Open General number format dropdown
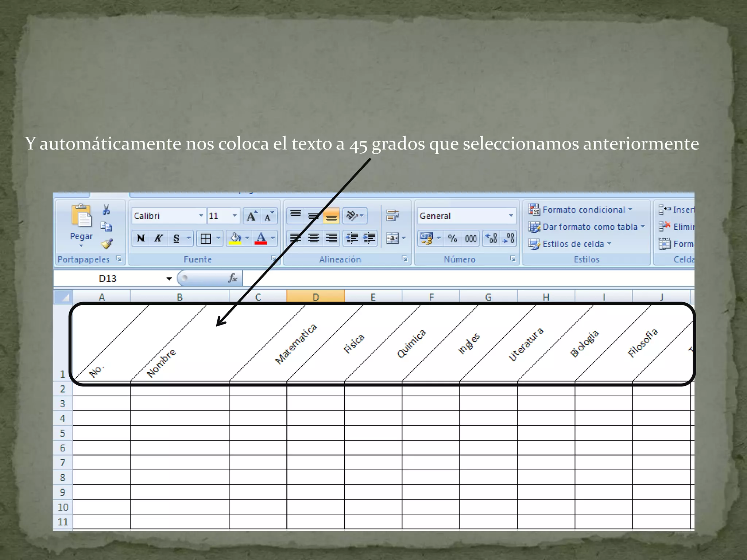Image resolution: width=747 pixels, height=560 pixels. point(511,216)
